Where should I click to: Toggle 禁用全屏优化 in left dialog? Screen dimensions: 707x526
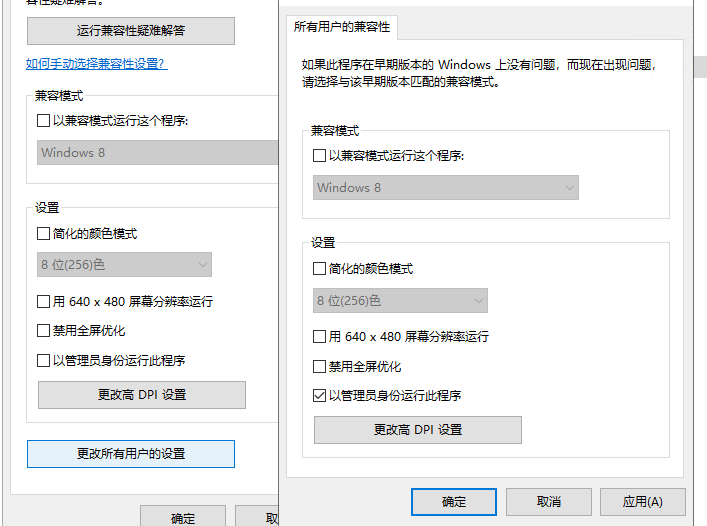pyautogui.click(x=43, y=330)
